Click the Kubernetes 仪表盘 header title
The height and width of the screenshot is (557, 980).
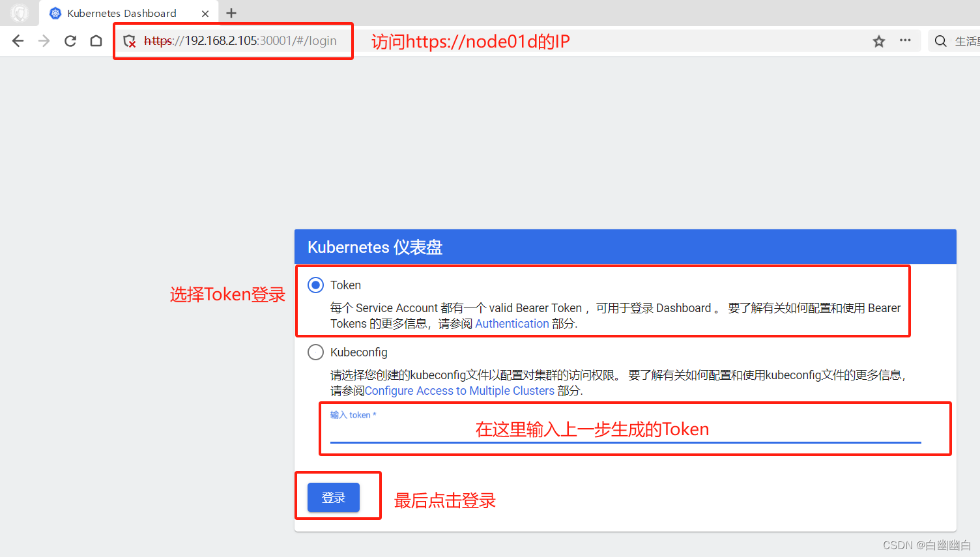click(x=375, y=248)
